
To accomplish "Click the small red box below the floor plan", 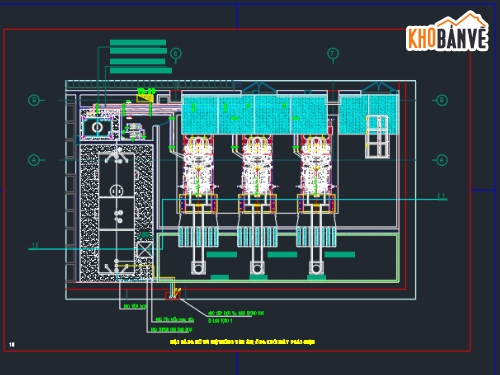I will [x=172, y=296].
